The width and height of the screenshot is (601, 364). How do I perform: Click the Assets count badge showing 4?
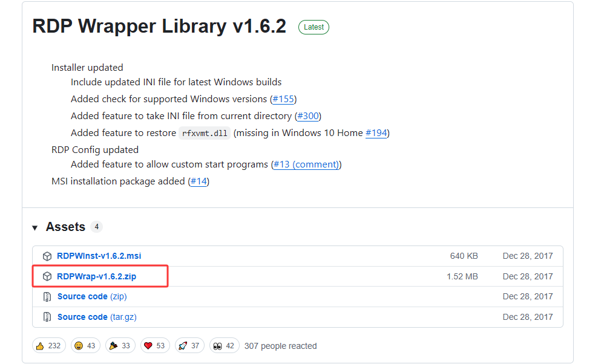coord(97,227)
